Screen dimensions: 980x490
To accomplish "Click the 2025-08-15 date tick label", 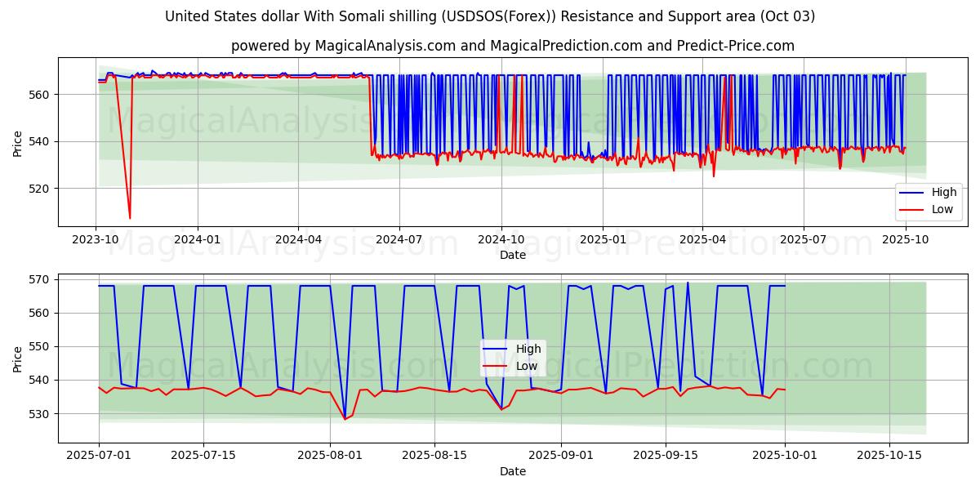I will [x=434, y=457].
